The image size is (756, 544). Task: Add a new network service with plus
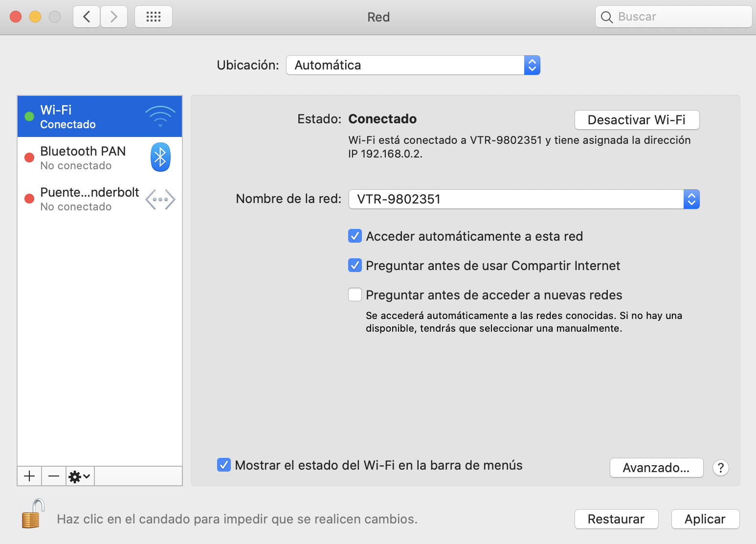tap(29, 476)
